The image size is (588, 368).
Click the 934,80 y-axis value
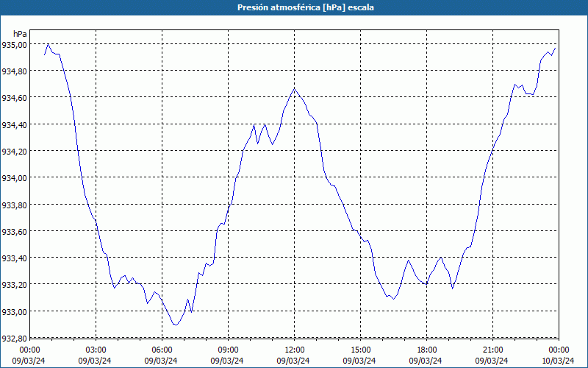click(14, 71)
